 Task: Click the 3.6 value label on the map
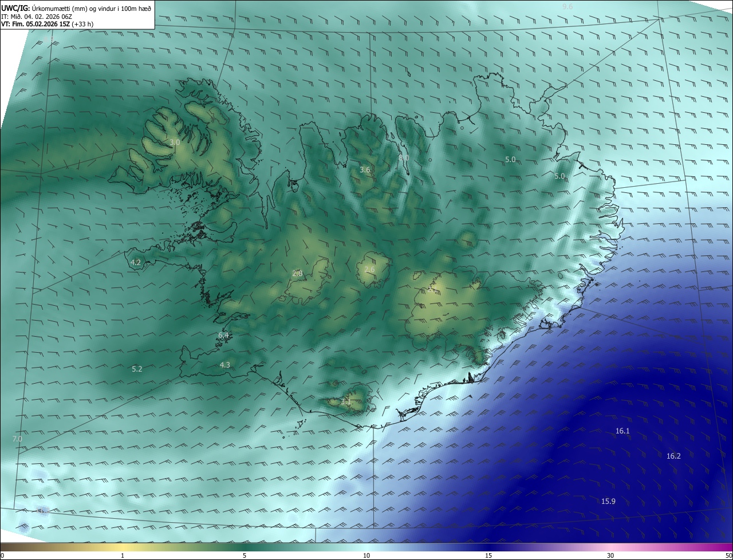pos(365,169)
